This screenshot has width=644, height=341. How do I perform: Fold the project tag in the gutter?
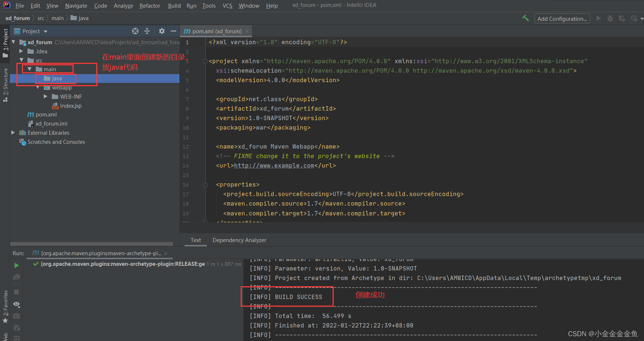point(205,61)
